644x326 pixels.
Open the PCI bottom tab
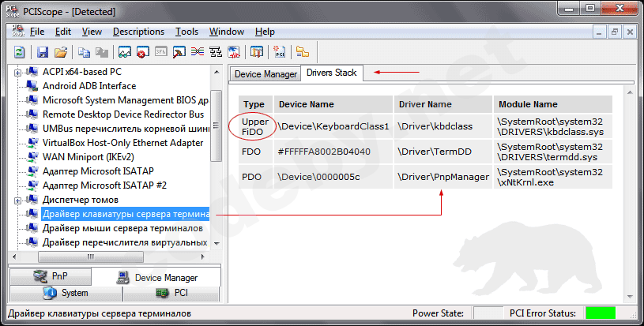(170, 293)
